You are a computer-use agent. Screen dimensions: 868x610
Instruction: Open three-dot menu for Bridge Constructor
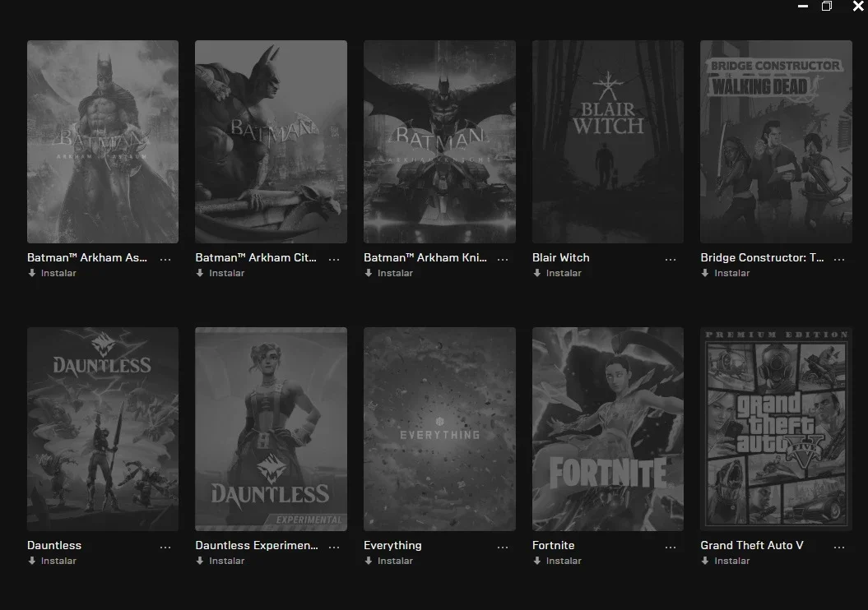coord(838,259)
